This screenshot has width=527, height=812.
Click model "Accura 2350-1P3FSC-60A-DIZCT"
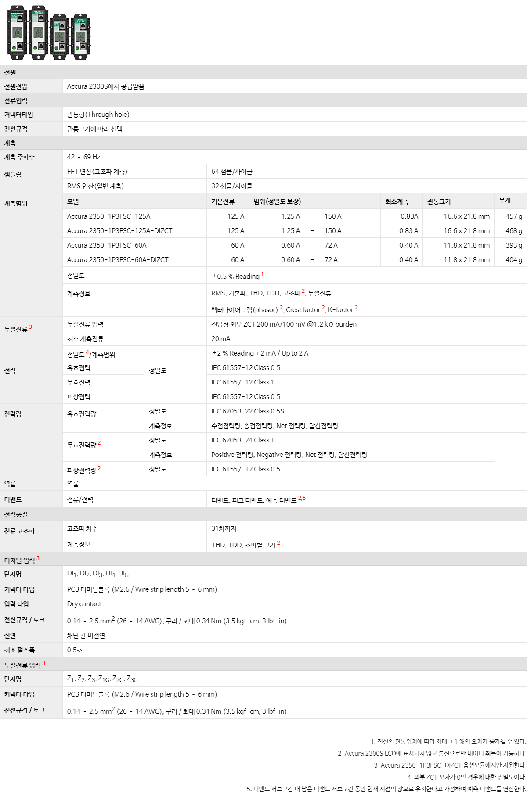coord(118,260)
